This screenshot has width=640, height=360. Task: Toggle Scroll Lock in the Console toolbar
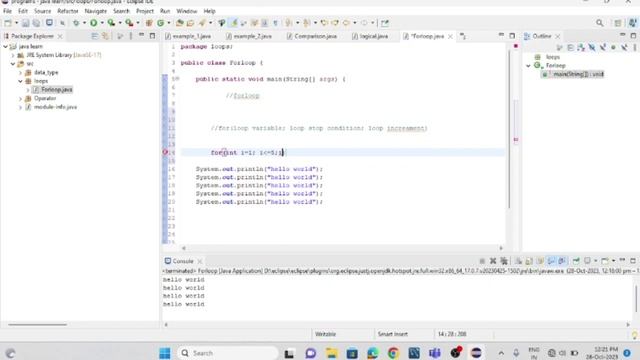pos(529,261)
